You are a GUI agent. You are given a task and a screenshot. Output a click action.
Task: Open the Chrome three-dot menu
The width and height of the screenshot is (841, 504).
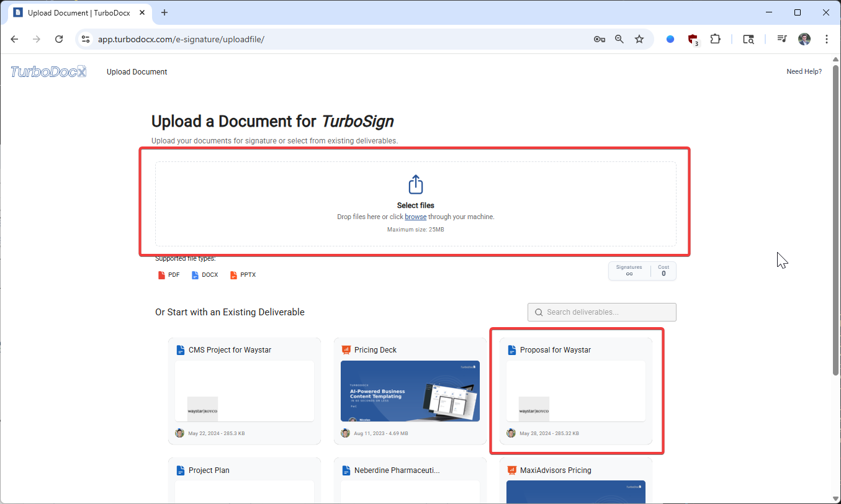(827, 39)
